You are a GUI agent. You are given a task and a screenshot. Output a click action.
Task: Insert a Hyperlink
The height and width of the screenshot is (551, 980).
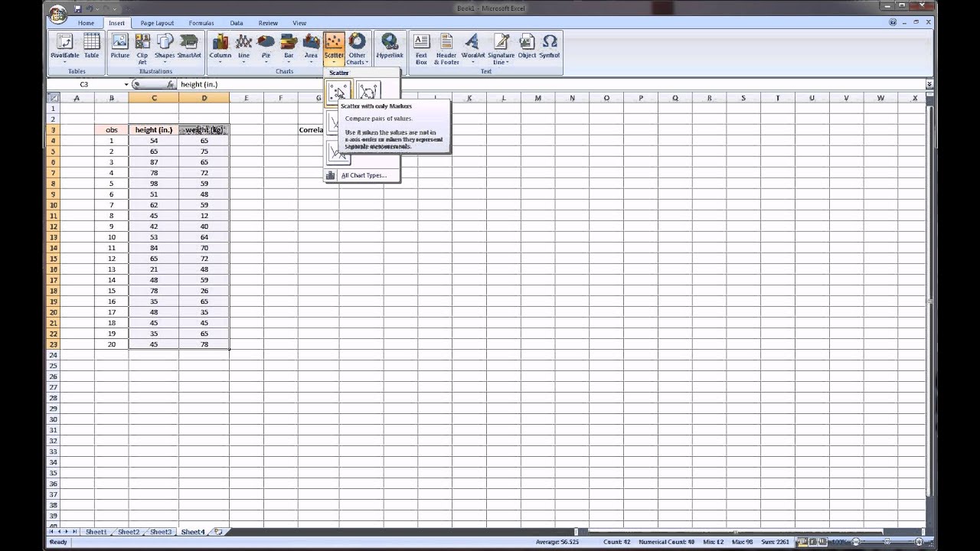(390, 47)
